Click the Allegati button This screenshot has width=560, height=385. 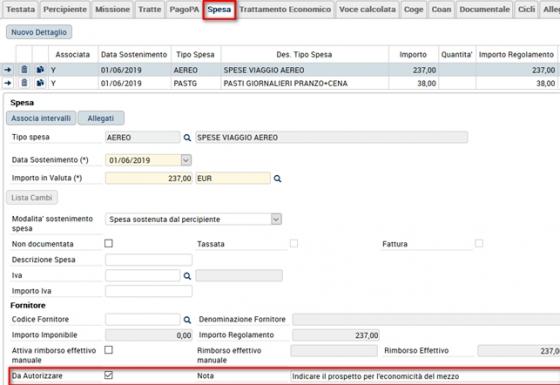pos(101,118)
